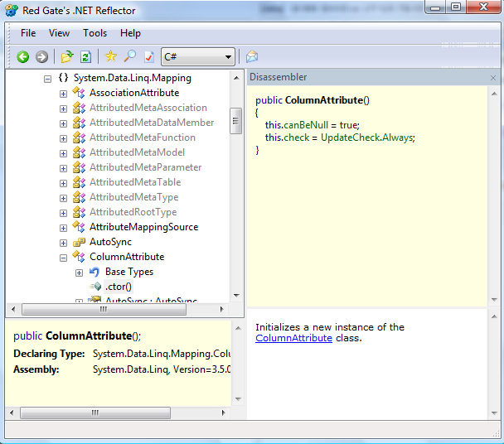
Task: Click the AttributedMetaAssociation class icon
Action: [79, 108]
